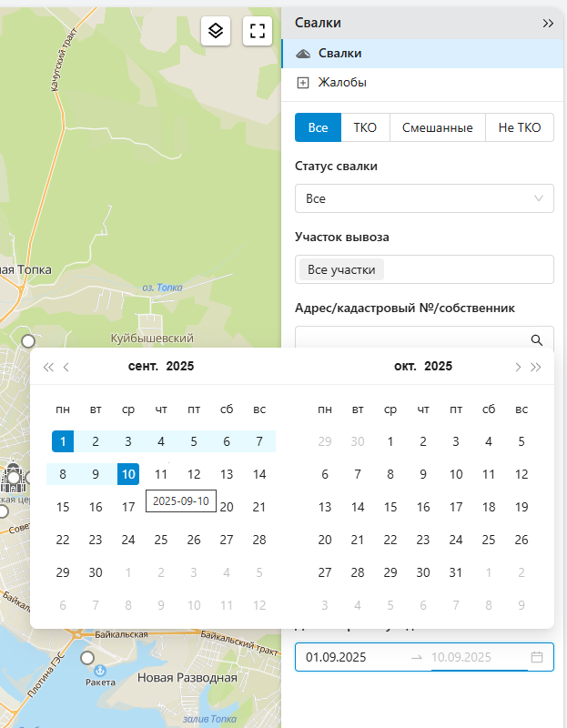Click the search magnifier icon
The height and width of the screenshot is (728, 567).
(537, 339)
